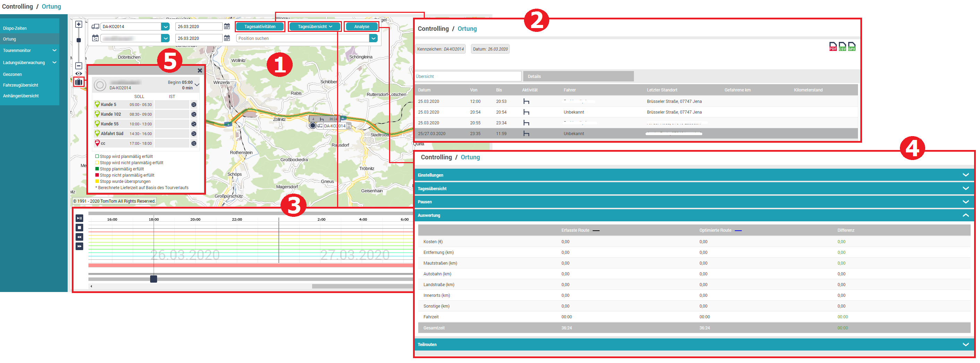Click the red pin for stop cc
980x363 pixels.
point(97,143)
